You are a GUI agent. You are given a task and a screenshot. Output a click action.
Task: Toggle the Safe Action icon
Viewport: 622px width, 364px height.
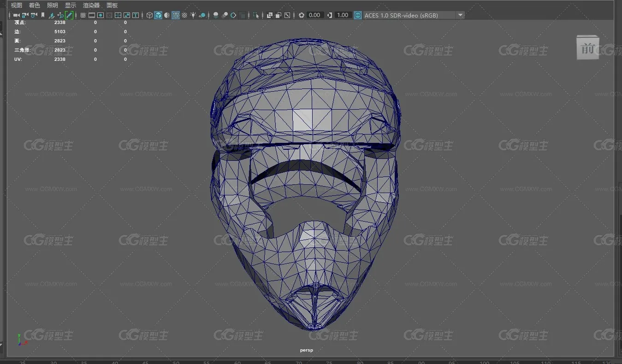pos(127,15)
